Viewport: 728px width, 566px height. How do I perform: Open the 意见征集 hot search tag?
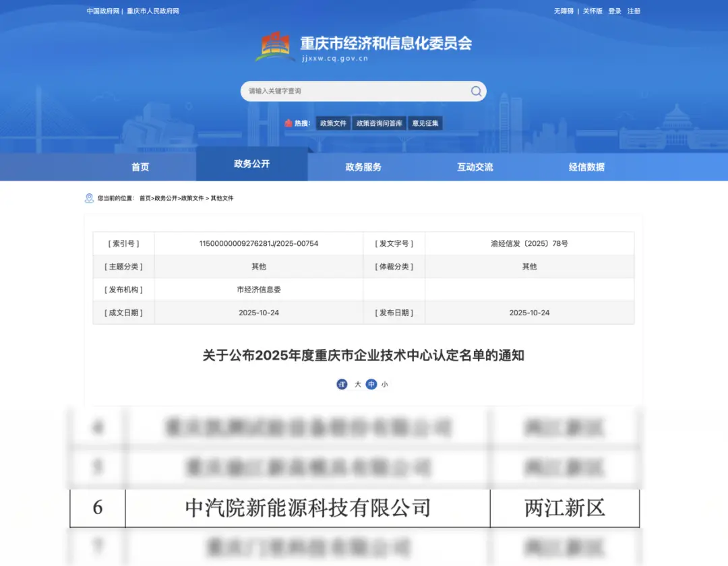tap(425, 123)
